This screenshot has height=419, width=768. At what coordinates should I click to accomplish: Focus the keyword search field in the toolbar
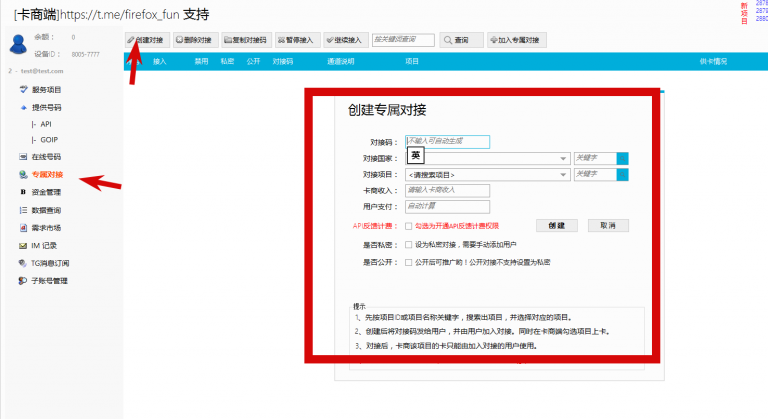point(403,40)
